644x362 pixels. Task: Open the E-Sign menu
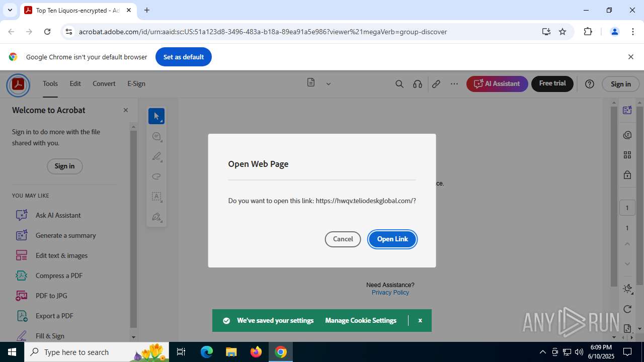(x=136, y=83)
